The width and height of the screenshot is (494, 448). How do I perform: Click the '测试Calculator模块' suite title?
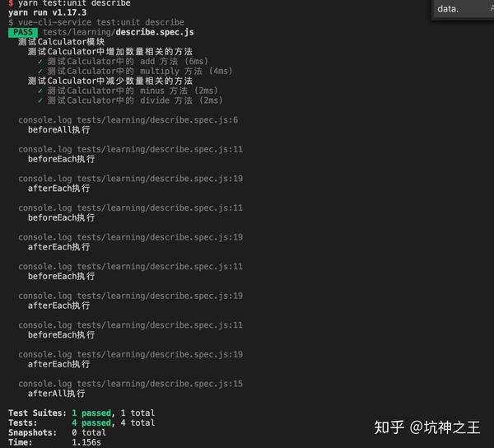[x=62, y=42]
